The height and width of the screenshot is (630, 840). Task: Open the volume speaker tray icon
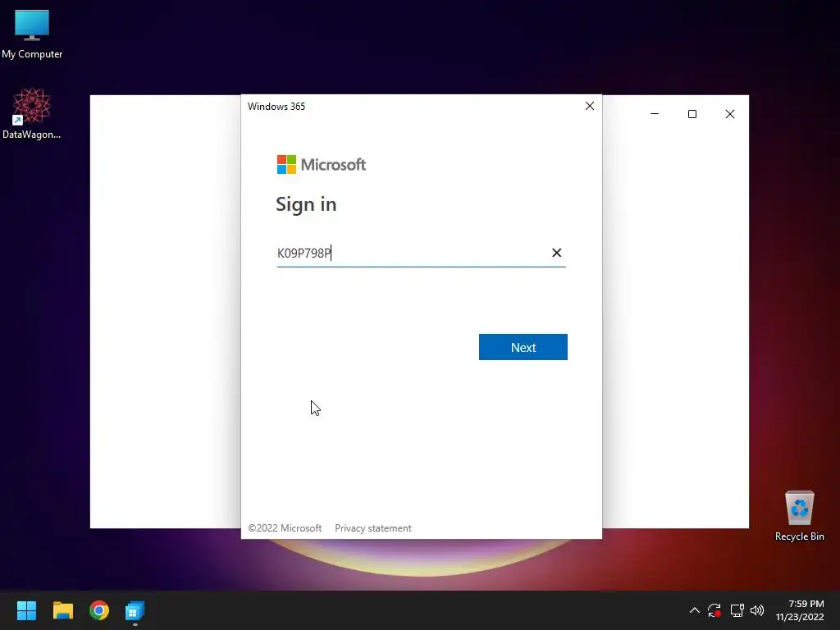click(757, 610)
